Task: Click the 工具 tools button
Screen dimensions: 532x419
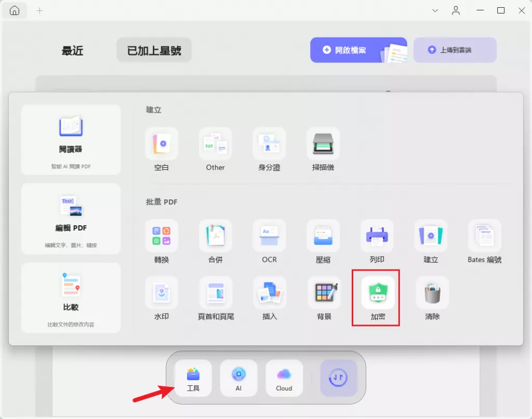Action: 193,378
